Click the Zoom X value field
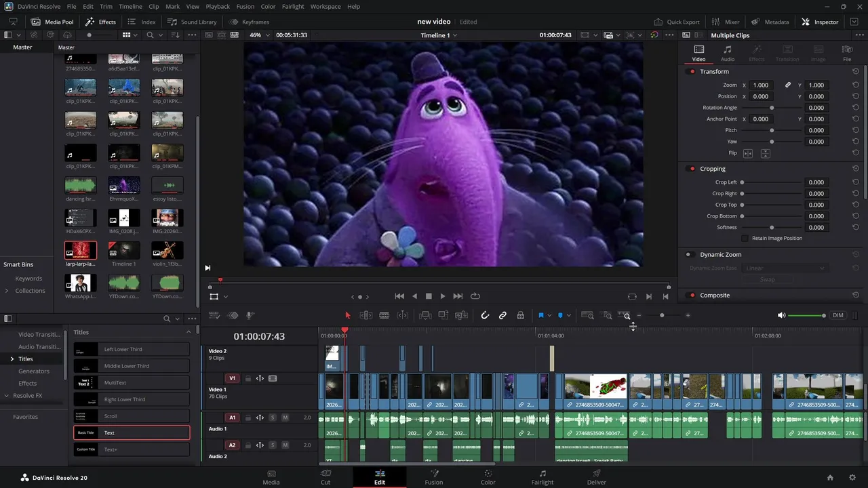Image resolution: width=868 pixels, height=488 pixels. click(x=762, y=85)
